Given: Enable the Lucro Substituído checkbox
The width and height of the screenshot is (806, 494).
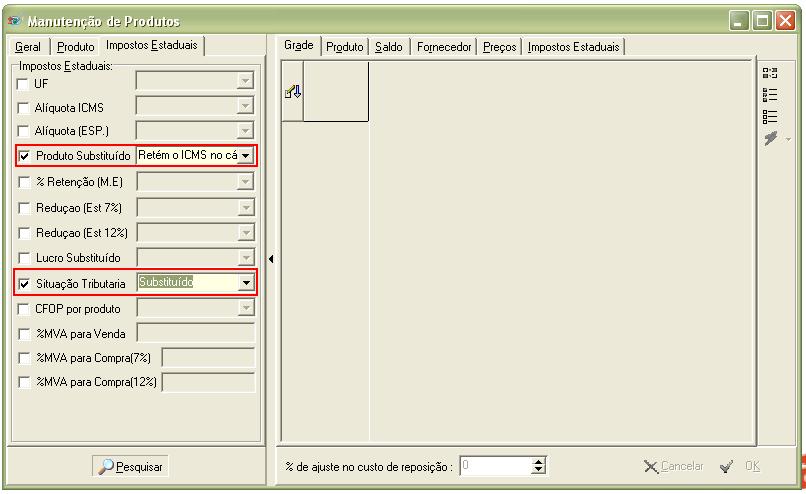Looking at the screenshot, I should pos(24,258).
